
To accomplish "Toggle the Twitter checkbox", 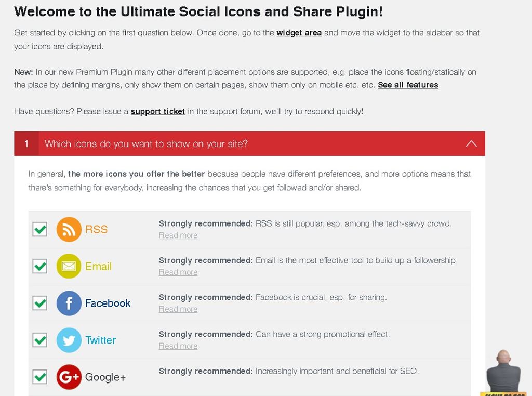I will click(40, 340).
